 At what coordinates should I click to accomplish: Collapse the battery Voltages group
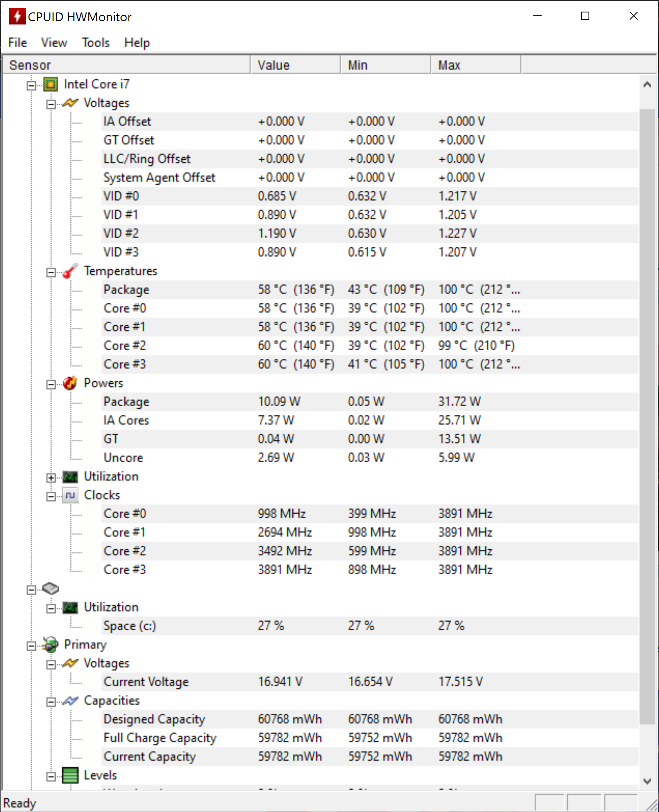(51, 665)
